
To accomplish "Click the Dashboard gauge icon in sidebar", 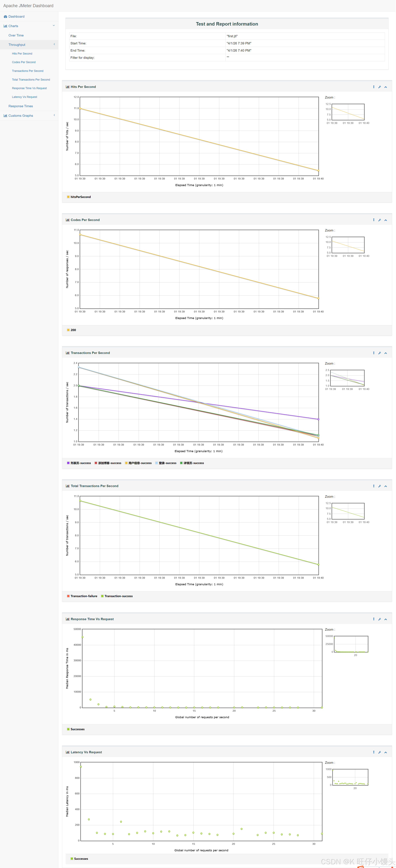I will click(x=5, y=17).
